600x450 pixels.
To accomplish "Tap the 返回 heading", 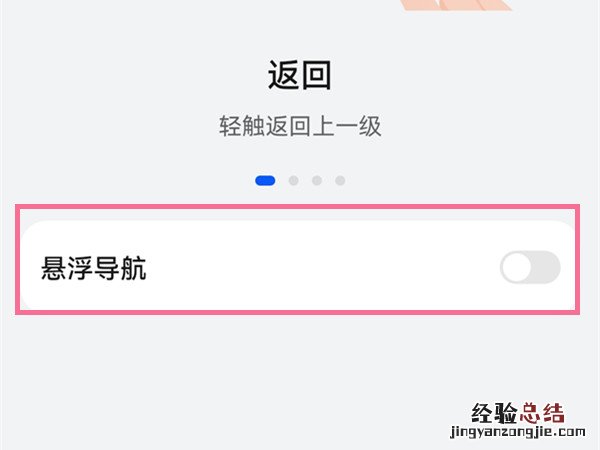I will pos(299,76).
